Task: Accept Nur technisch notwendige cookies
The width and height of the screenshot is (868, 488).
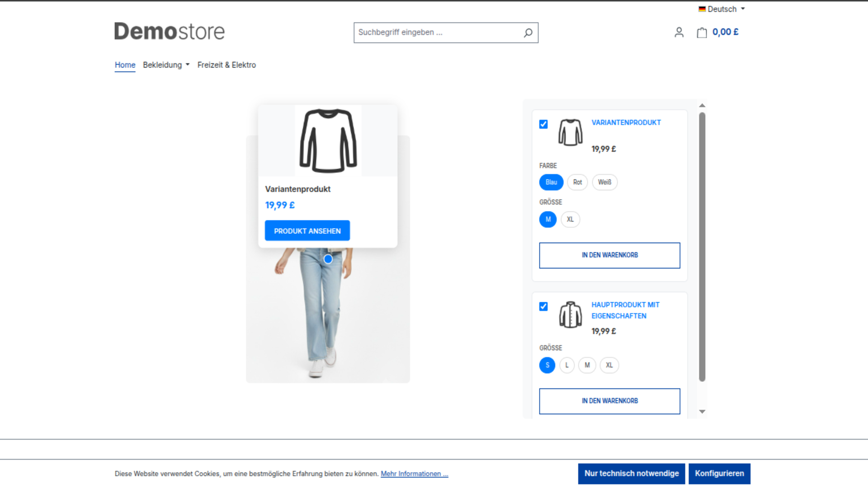Action: pos(632,474)
